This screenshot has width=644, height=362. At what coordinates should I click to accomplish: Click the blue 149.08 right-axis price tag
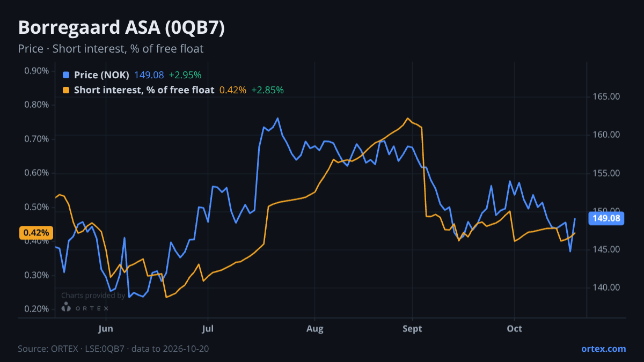pyautogui.click(x=606, y=218)
